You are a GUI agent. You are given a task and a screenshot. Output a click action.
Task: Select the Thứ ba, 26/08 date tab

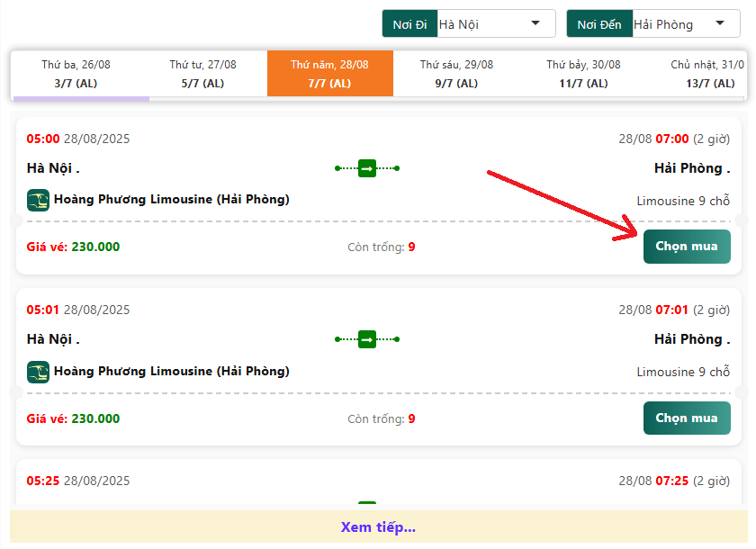[x=76, y=74]
